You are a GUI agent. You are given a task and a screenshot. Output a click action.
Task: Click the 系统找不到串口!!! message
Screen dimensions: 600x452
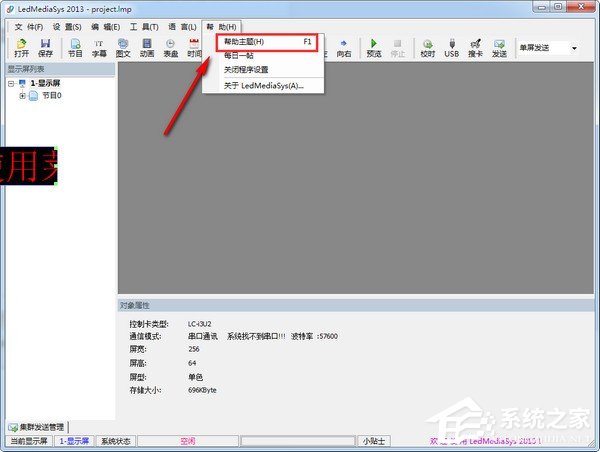coord(256,336)
